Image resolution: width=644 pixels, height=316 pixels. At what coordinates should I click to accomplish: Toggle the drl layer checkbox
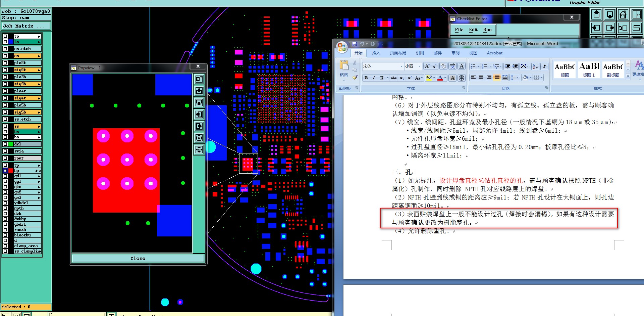(x=5, y=144)
